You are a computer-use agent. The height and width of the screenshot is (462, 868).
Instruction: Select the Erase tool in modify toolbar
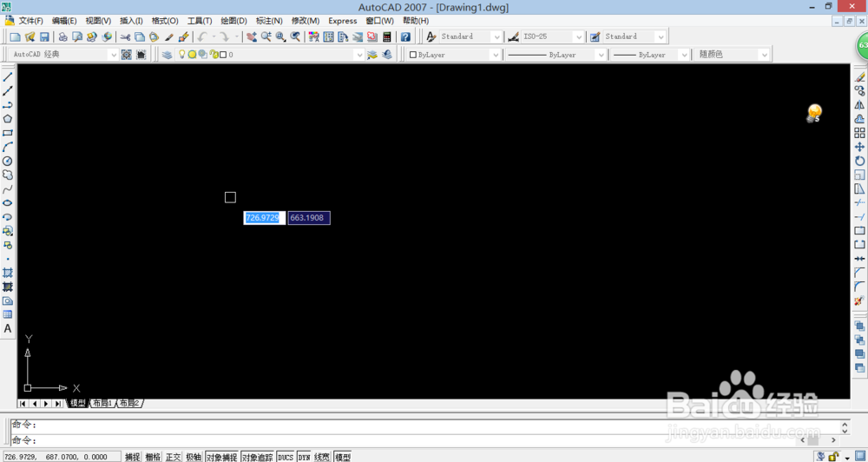click(x=859, y=77)
